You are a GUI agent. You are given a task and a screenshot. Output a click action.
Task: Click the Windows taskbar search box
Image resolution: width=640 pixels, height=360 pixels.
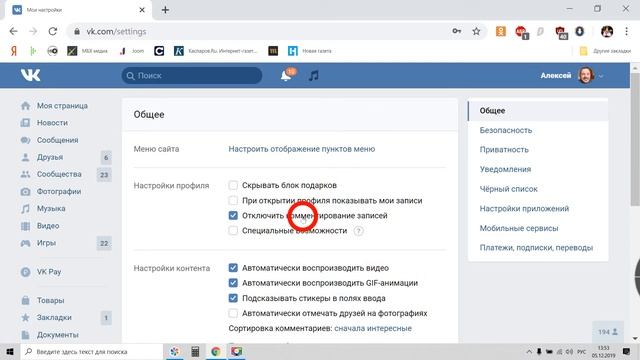coord(91,351)
